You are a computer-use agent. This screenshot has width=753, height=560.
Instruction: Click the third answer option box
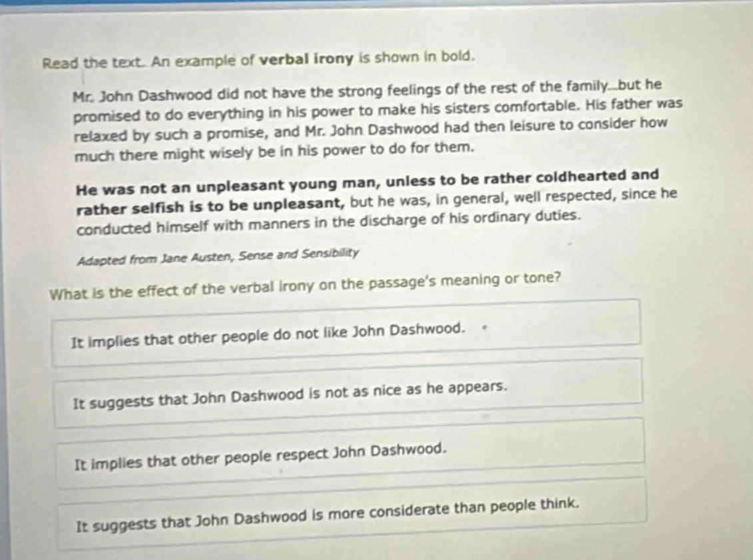point(346,454)
